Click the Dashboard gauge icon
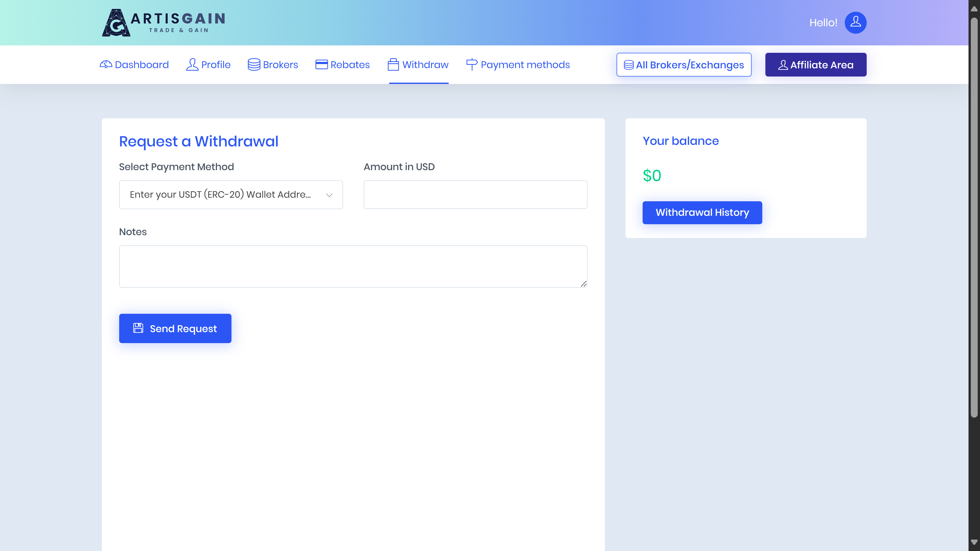Image resolution: width=980 pixels, height=551 pixels. [x=106, y=65]
